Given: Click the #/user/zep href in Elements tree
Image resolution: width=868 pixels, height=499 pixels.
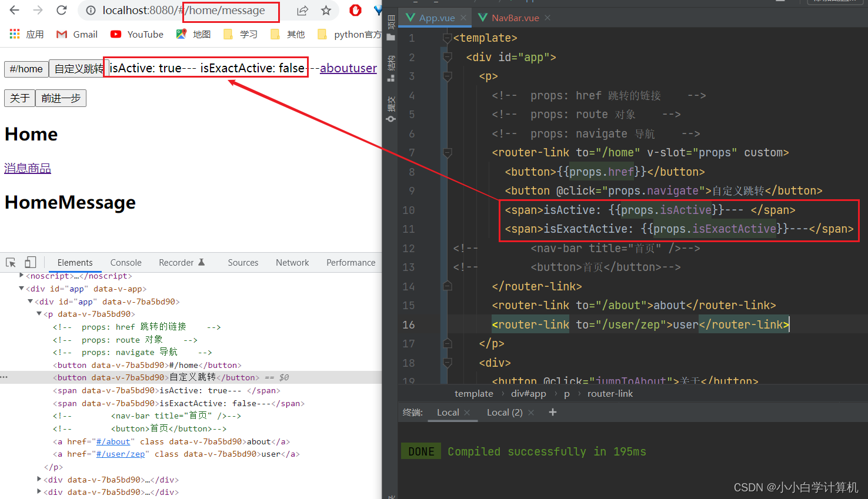Looking at the screenshot, I should coord(121,454).
